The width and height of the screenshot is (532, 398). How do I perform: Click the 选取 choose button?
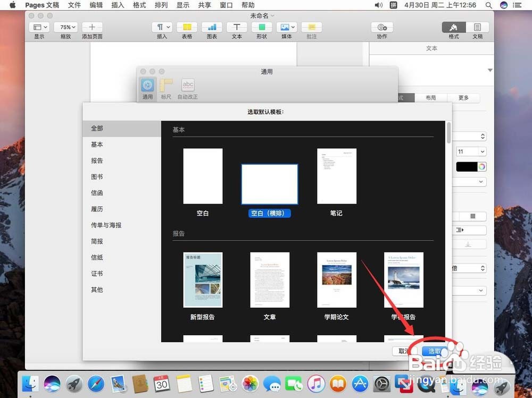434,351
